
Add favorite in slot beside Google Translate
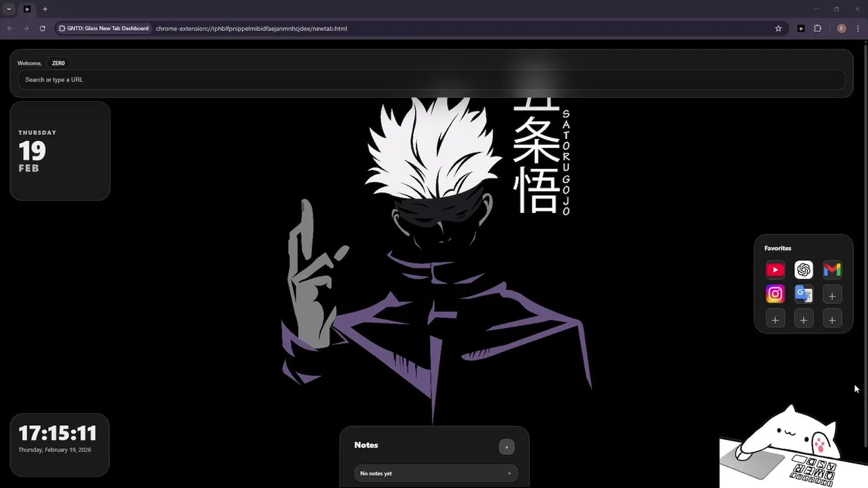(x=832, y=295)
